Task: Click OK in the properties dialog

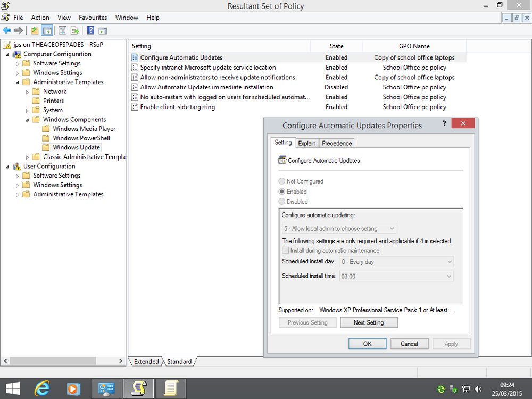Action: (x=368, y=344)
